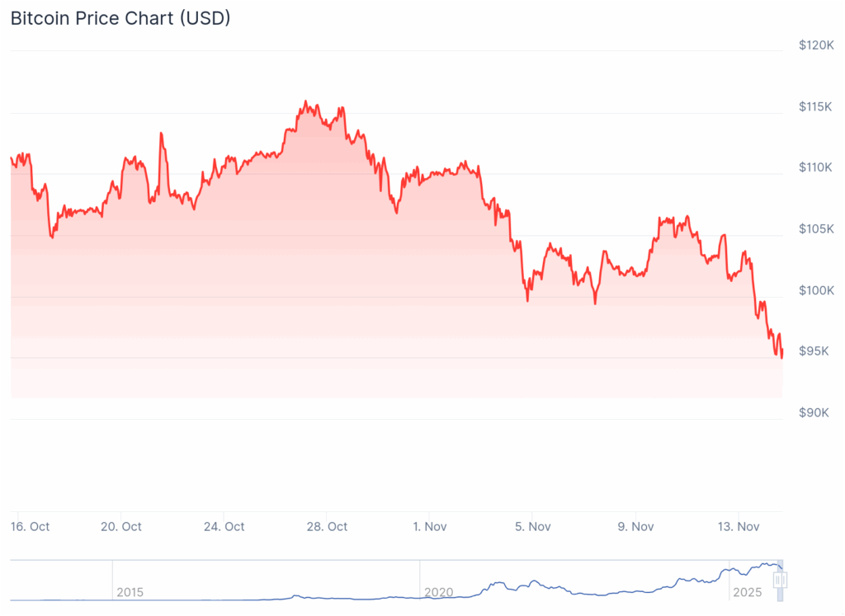845x616 pixels.
Task: Select the $110K price axis label
Action: [816, 167]
